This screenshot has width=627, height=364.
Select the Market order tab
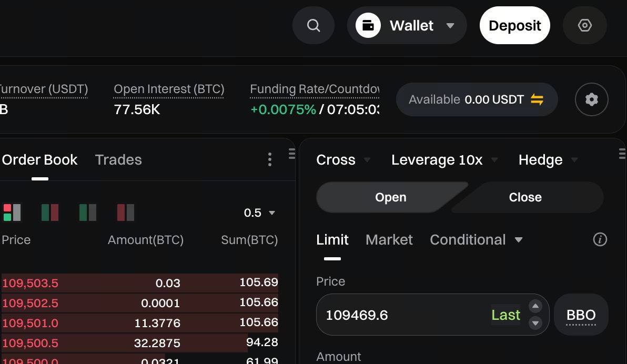click(389, 240)
